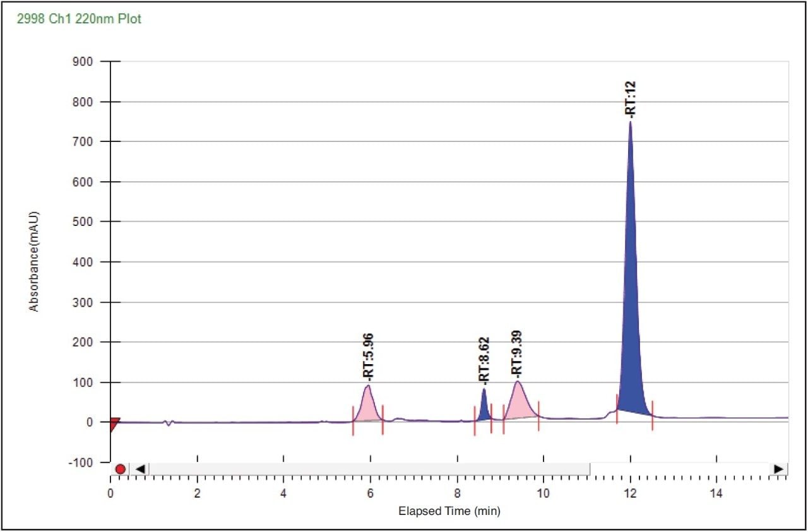Screen dimensions: 808x532
Task: Select the peak labeled RT:8.62
Action: coord(484,361)
